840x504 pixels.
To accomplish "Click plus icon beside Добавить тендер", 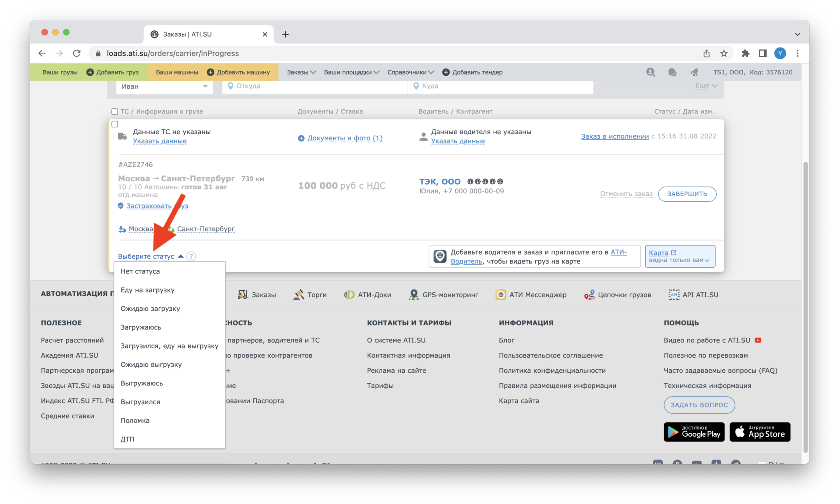I will [446, 72].
